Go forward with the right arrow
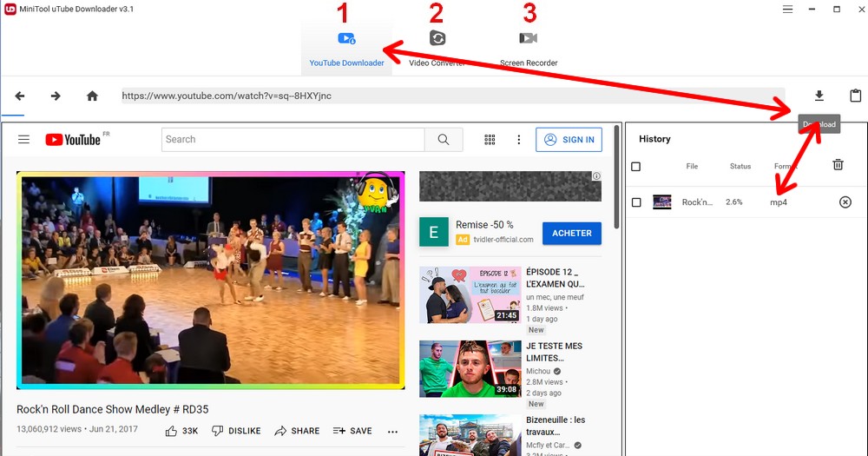This screenshot has height=456, width=868. point(56,96)
